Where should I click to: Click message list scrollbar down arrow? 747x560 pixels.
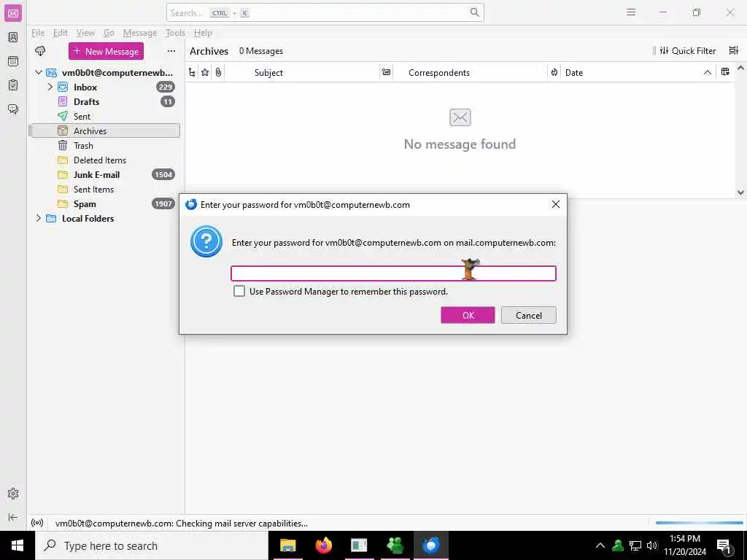(x=740, y=192)
